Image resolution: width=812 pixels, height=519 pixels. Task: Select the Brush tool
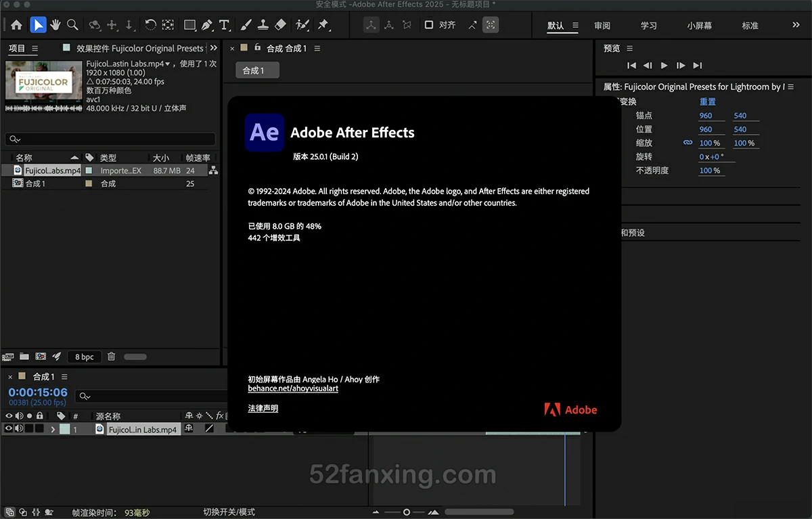coord(246,25)
